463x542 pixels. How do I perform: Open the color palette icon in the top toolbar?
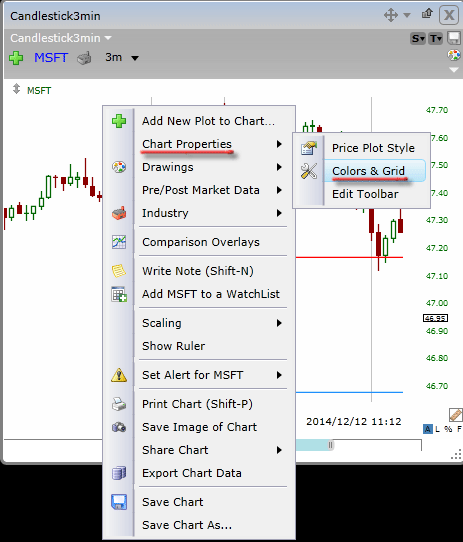[454, 55]
